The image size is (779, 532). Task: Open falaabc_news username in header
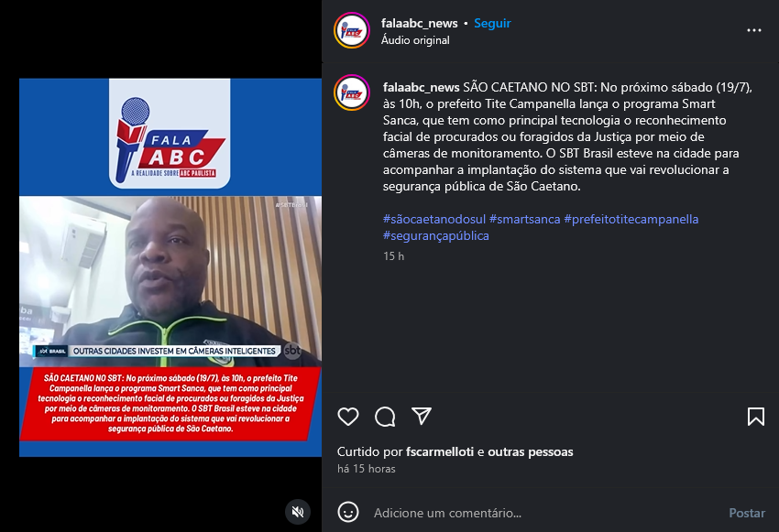point(420,23)
